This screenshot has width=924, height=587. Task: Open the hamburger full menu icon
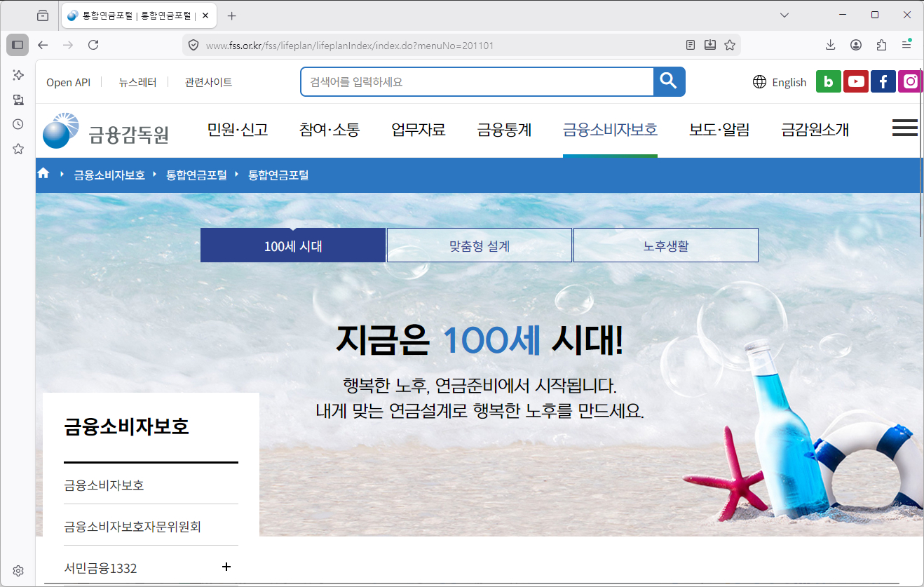pos(905,128)
